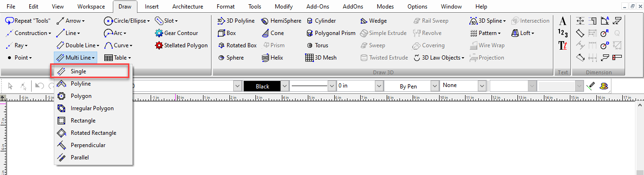Select the Polygonal Prism tool

point(330,33)
